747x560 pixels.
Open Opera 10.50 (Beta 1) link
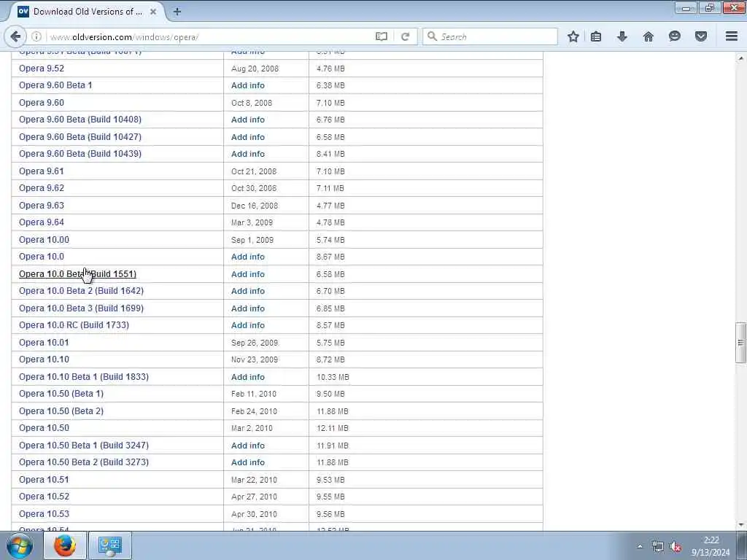point(61,394)
